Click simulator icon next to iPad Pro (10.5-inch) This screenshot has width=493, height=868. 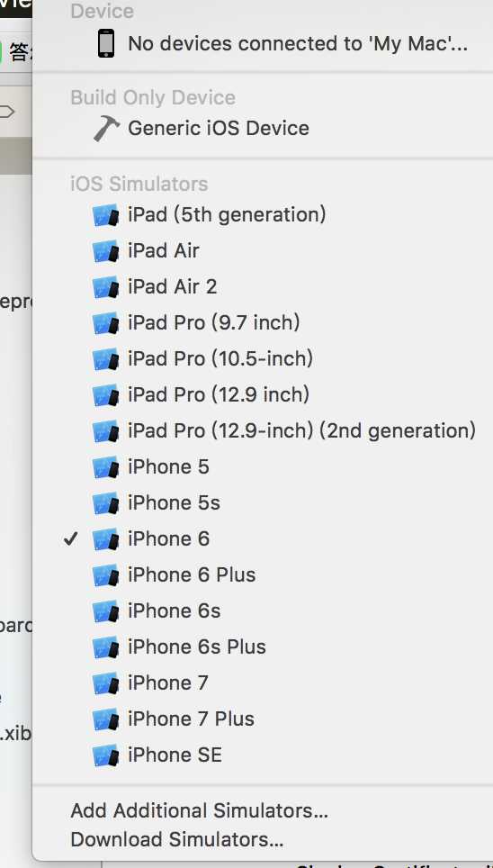pos(105,358)
